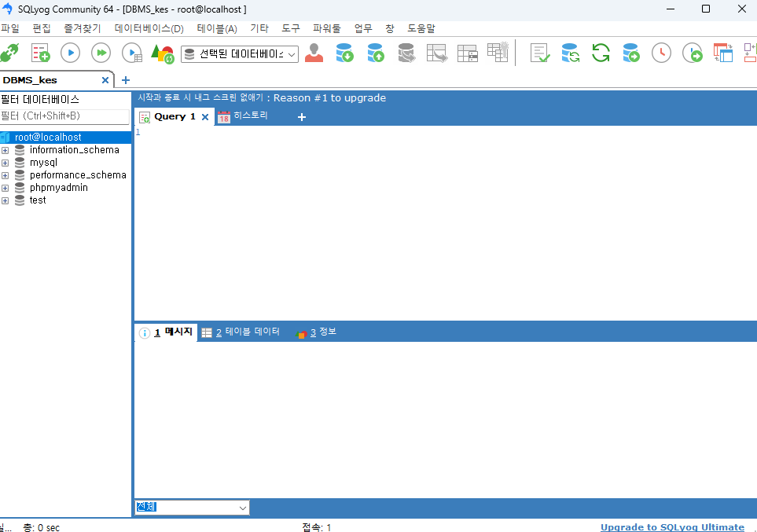Click the database with green arrow icon

[631, 53]
